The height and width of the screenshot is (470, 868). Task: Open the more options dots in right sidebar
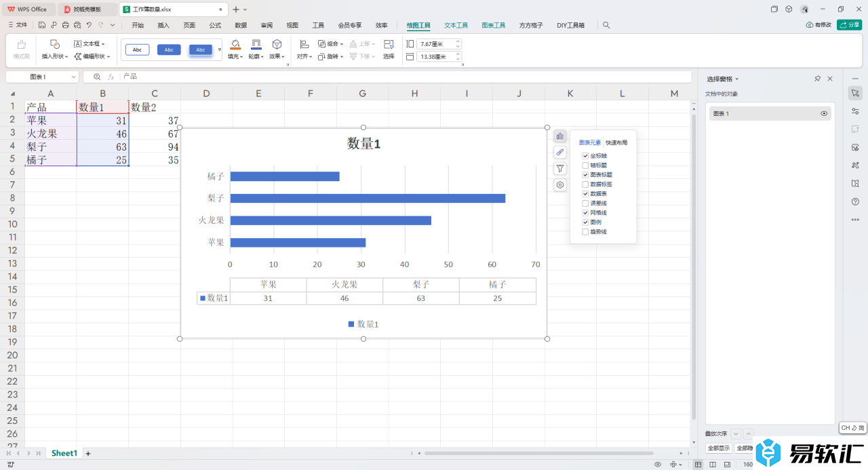(855, 219)
